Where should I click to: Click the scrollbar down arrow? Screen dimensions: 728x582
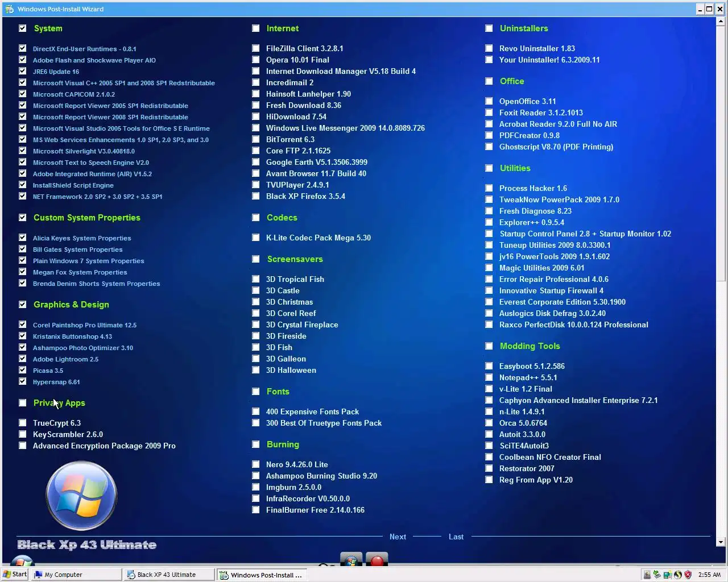click(722, 542)
